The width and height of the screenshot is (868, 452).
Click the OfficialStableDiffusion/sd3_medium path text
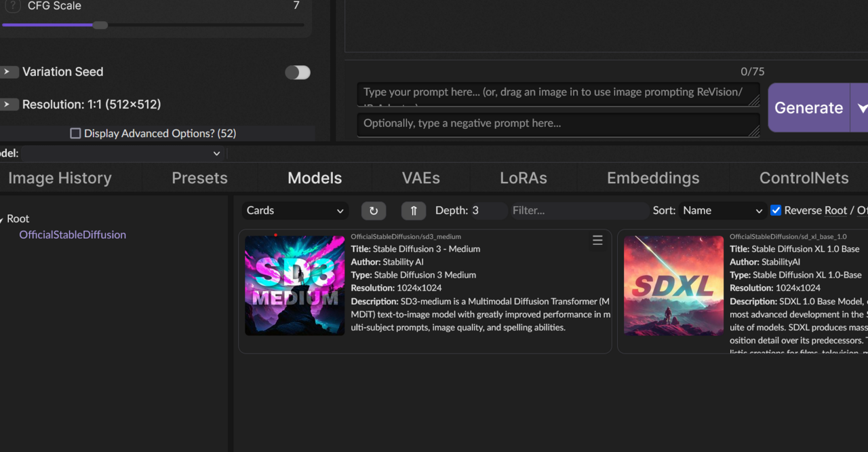406,237
